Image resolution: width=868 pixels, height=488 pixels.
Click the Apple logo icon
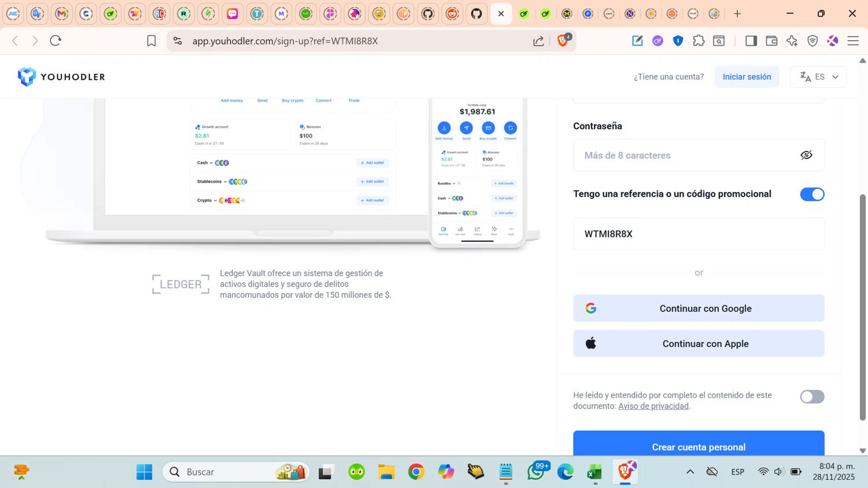click(x=591, y=343)
